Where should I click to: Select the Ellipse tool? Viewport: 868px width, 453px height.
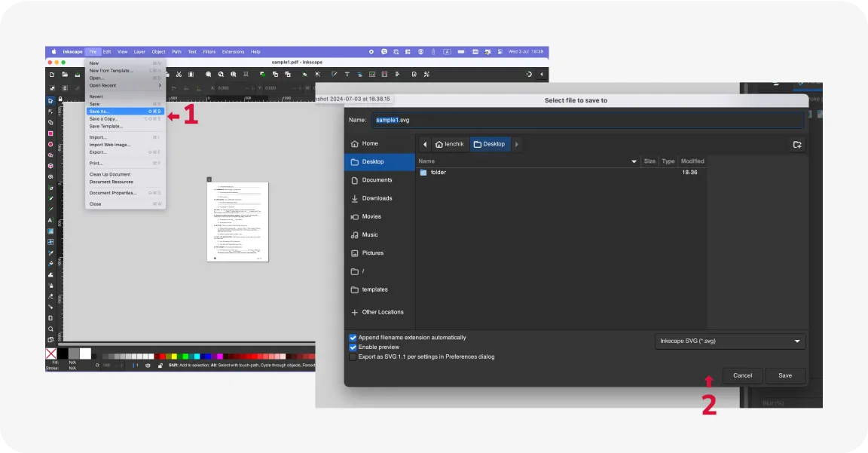pos(50,144)
